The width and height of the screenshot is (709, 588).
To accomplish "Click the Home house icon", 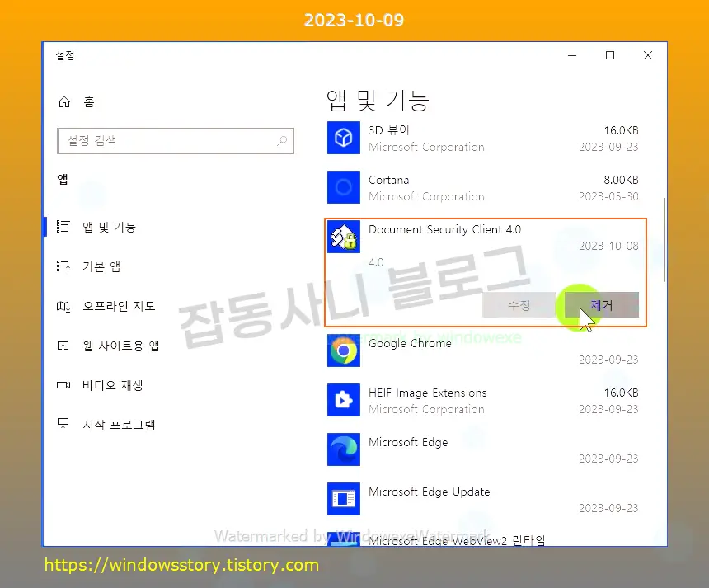I will (64, 102).
